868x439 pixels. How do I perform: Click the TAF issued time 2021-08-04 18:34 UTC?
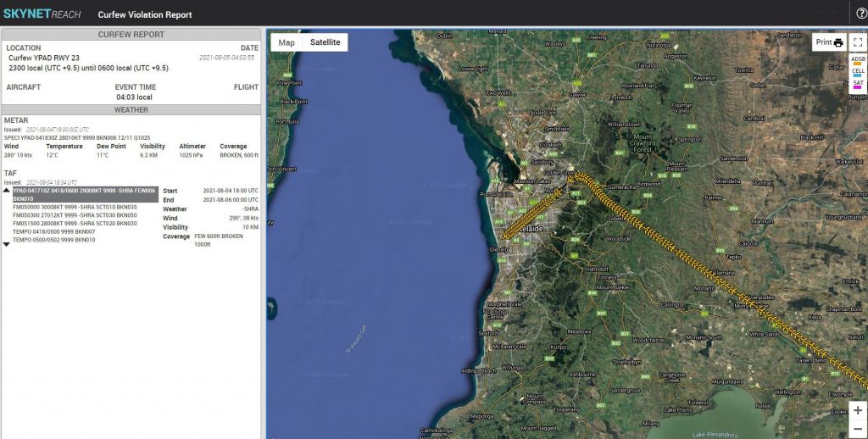click(52, 182)
